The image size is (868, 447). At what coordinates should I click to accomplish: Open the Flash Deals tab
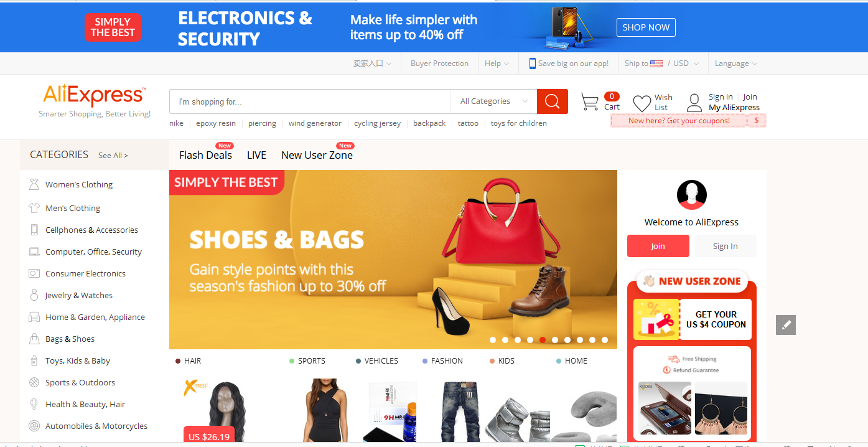(x=205, y=155)
